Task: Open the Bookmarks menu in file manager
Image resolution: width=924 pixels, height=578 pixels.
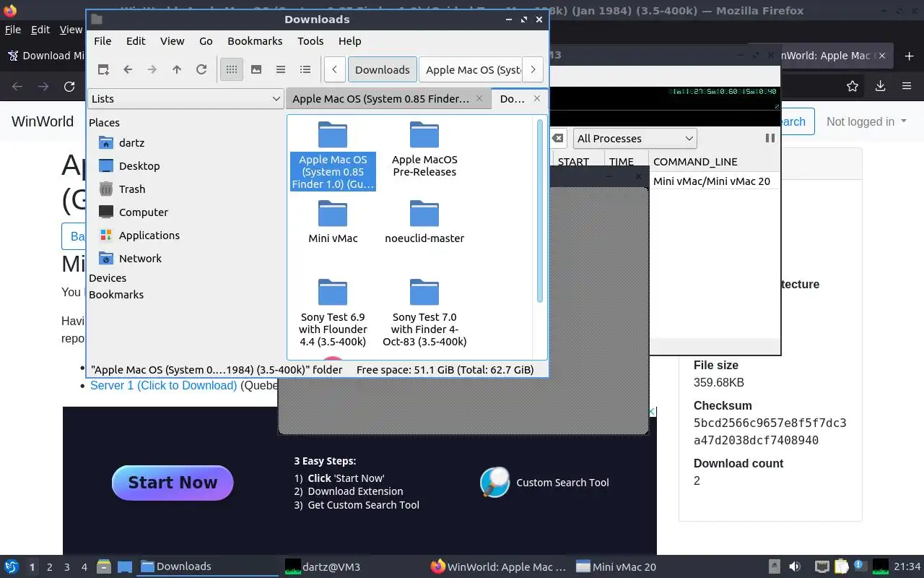Action: tap(255, 41)
